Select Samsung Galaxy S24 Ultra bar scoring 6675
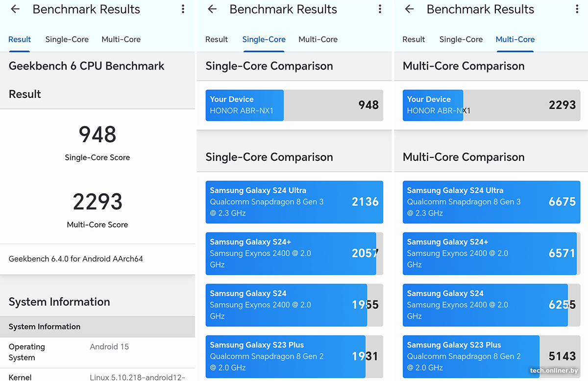588x381 pixels. tap(491, 202)
